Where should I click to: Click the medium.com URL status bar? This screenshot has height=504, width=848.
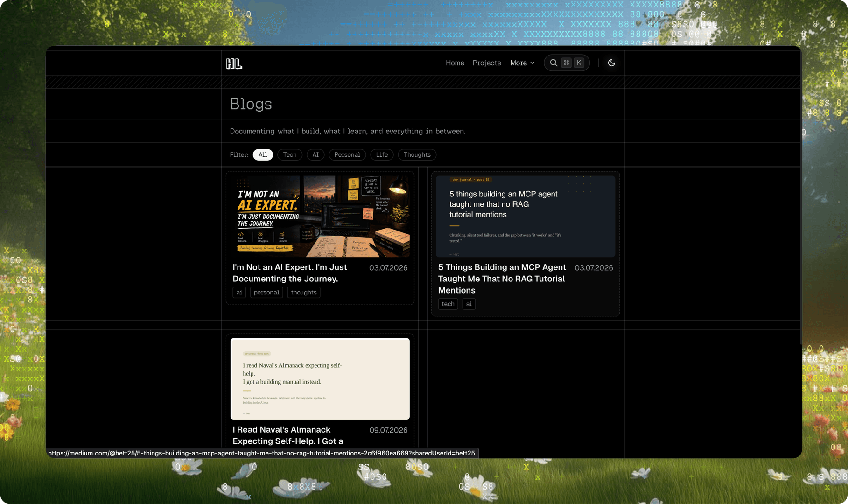point(262,453)
